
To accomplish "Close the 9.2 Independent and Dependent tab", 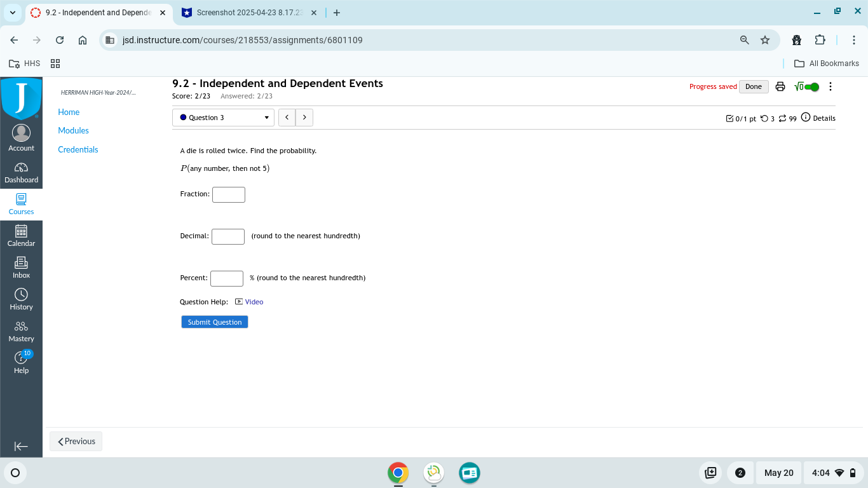I will tap(162, 13).
